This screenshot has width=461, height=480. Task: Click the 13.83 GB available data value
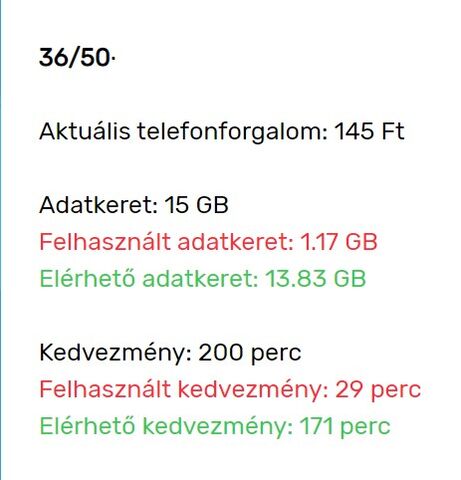tap(316, 278)
